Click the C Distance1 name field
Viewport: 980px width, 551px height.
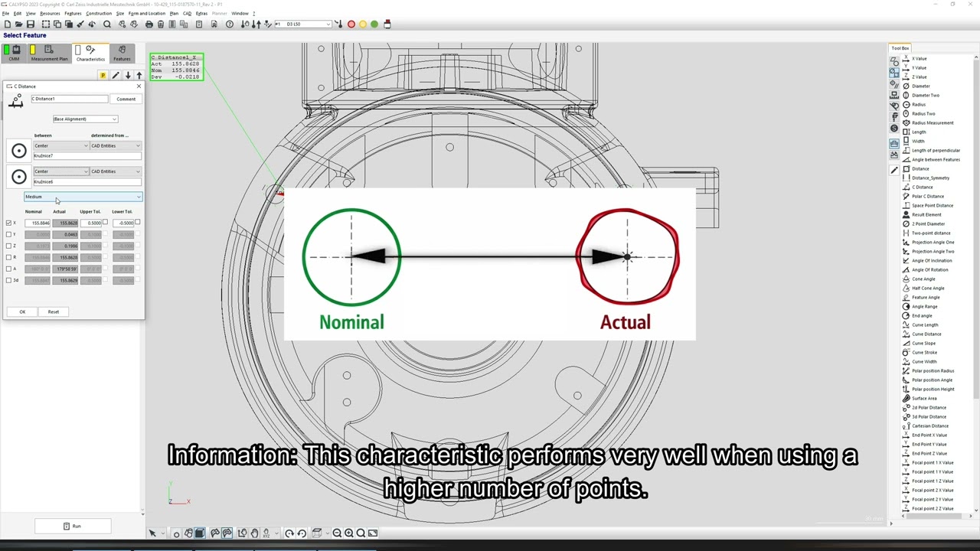[70, 99]
